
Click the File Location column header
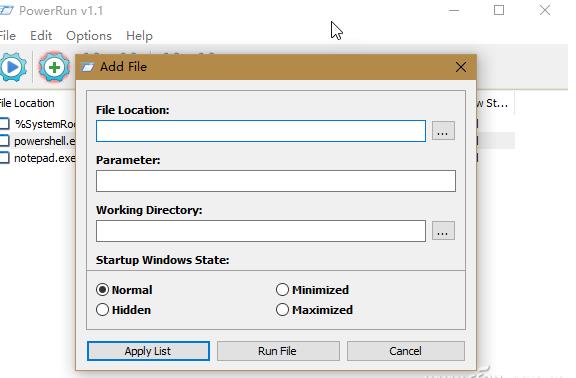coord(27,103)
